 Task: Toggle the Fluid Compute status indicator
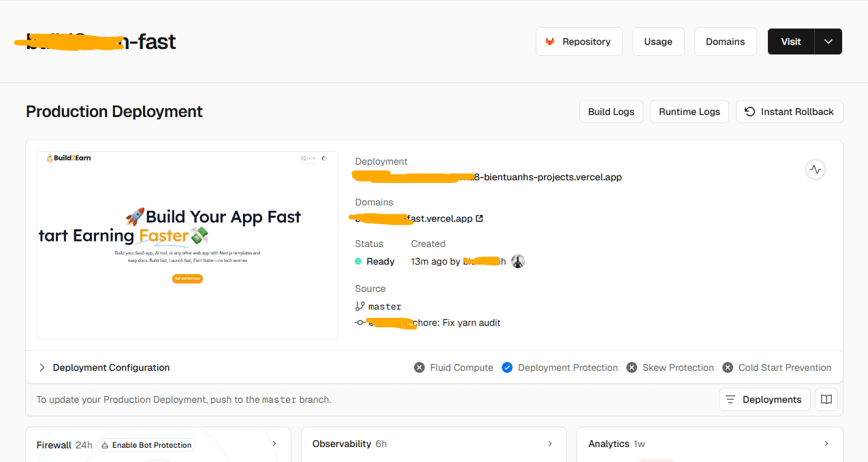(x=419, y=367)
